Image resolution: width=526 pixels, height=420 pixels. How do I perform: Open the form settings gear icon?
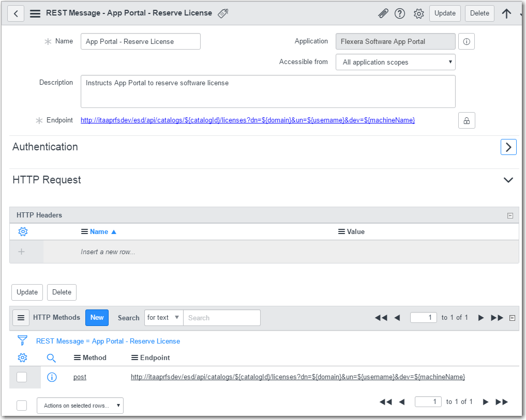419,13
